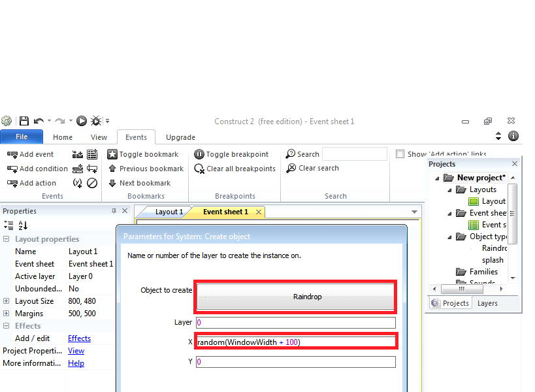The width and height of the screenshot is (535, 392).
Task: Run layout with the Play icon
Action: 82,121
